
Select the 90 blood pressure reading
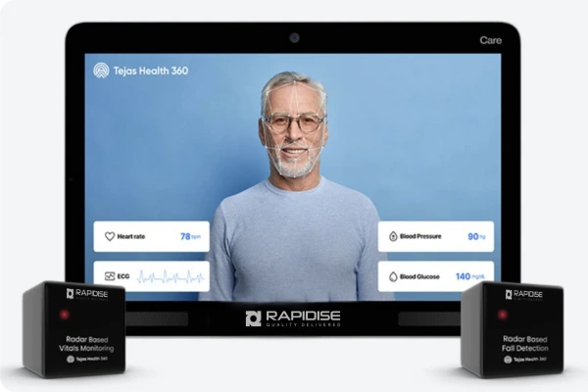click(475, 236)
